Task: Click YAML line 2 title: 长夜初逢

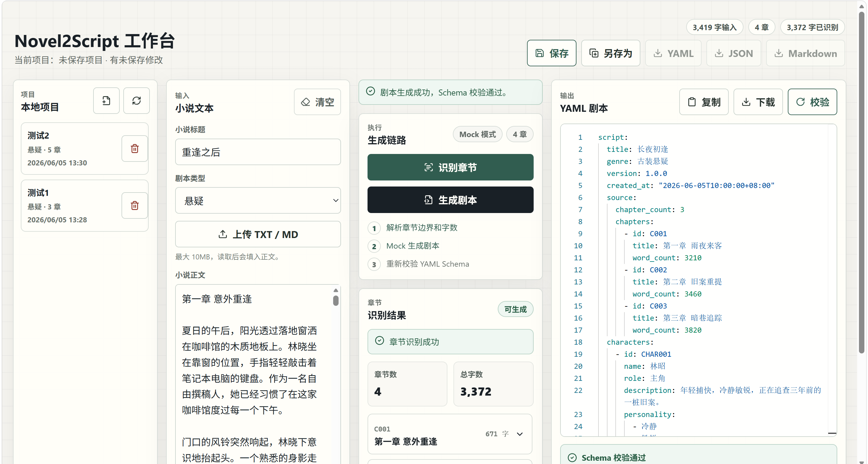Action: 637,149
